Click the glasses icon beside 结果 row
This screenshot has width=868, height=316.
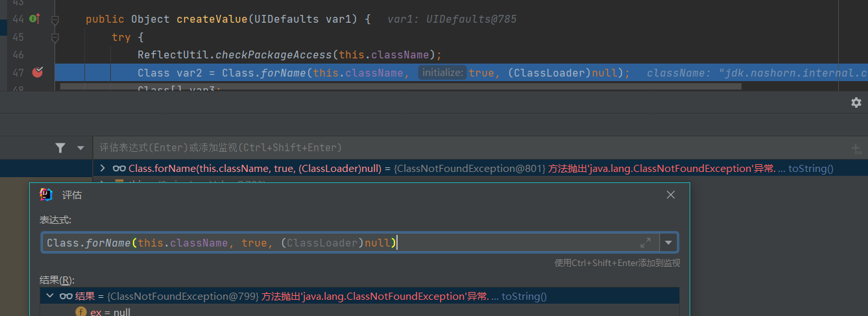coord(66,297)
